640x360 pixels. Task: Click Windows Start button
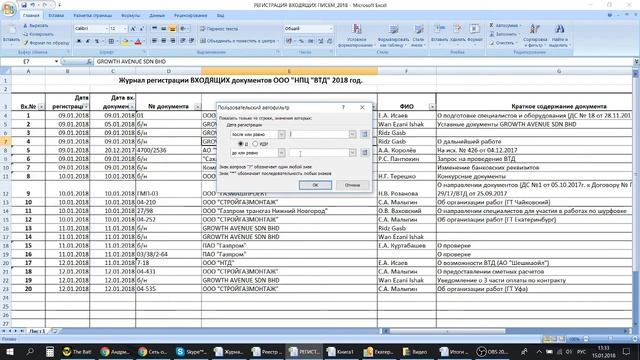pyautogui.click(x=9, y=352)
